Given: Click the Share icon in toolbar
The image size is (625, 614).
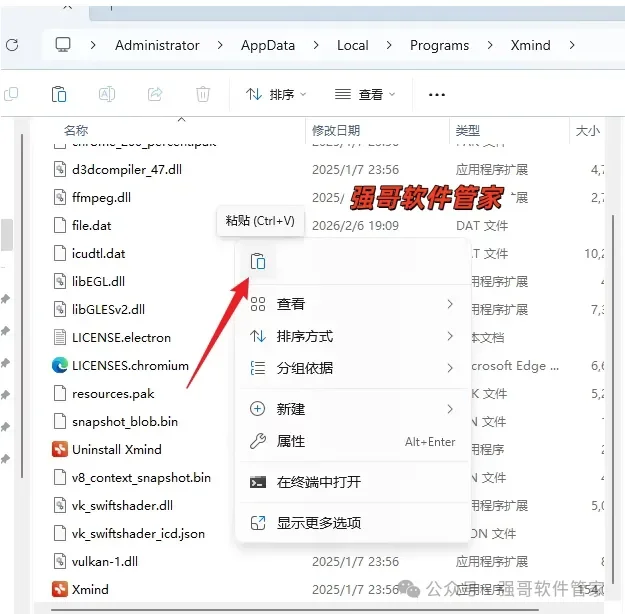Looking at the screenshot, I should 155,94.
